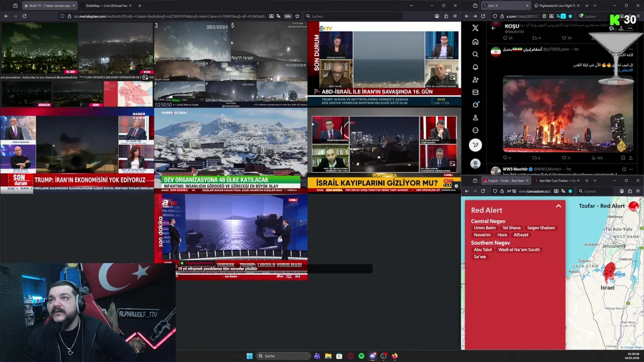Open WW3 Monitör profile link
Viewport: 644px width, 362px height.
coord(516,169)
